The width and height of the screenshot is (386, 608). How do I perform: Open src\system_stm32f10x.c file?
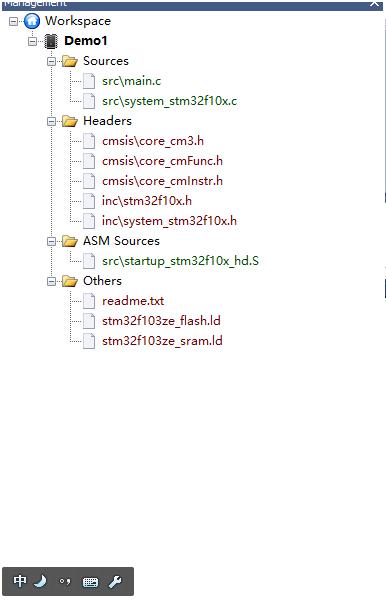point(170,101)
